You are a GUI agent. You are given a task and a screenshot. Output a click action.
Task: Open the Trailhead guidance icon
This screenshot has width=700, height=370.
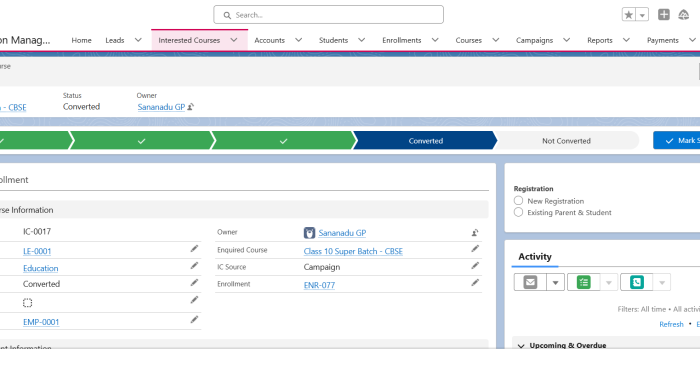pyautogui.click(x=683, y=15)
